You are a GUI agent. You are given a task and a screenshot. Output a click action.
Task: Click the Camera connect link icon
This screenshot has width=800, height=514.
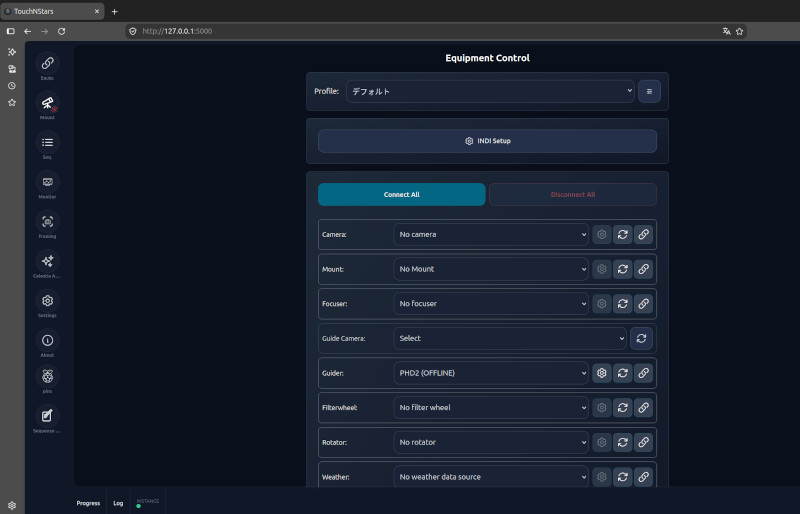643,234
